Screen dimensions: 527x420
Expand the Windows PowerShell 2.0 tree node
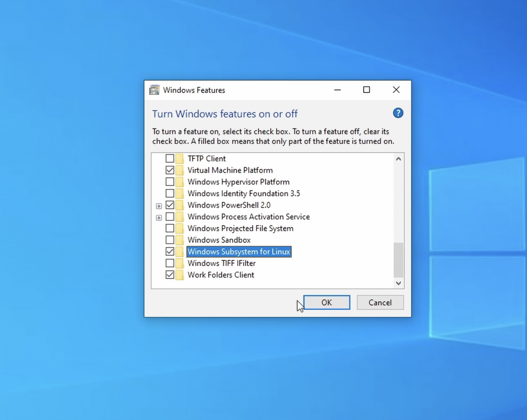pyautogui.click(x=159, y=206)
